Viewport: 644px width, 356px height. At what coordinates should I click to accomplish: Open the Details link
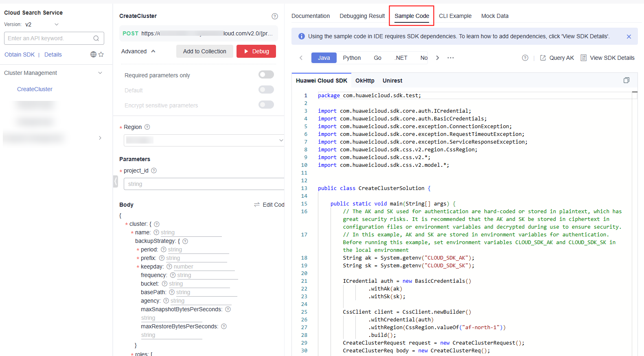[53, 55]
